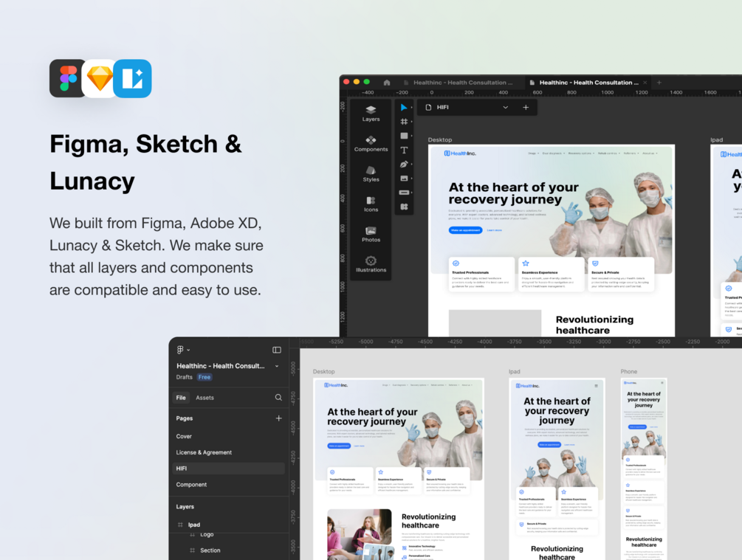Select the Phone frame label in Figma canvas

pos(629,372)
